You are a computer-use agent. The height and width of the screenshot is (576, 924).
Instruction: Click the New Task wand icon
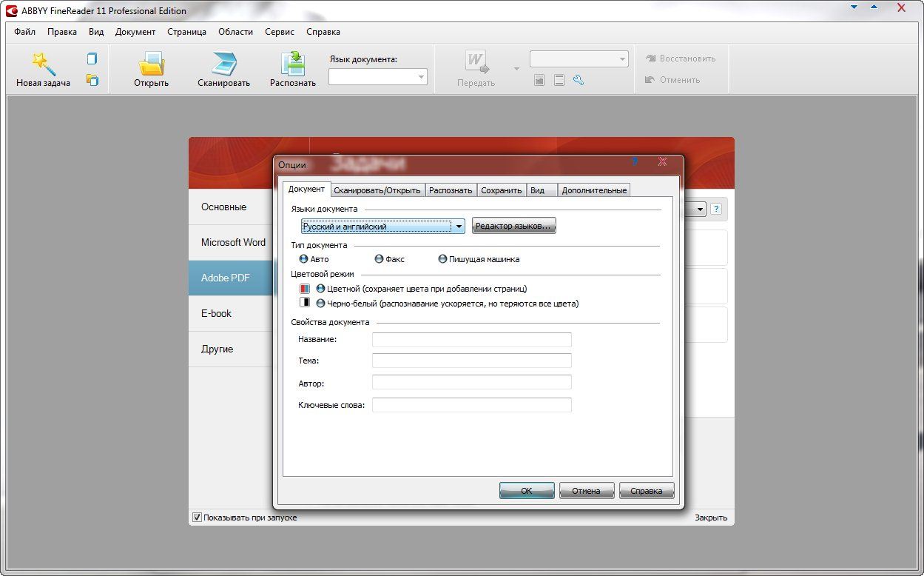43,64
